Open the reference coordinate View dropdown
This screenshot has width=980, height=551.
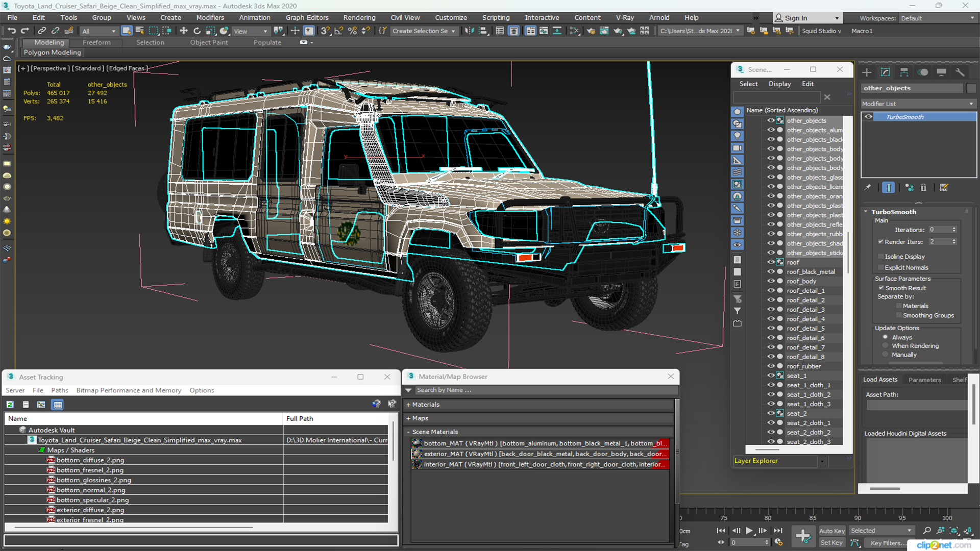point(250,31)
